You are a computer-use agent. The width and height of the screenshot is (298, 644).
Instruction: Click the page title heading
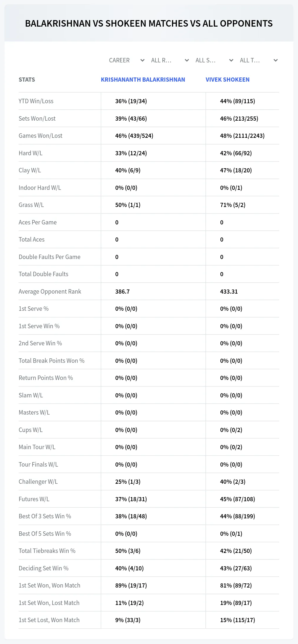(149, 23)
